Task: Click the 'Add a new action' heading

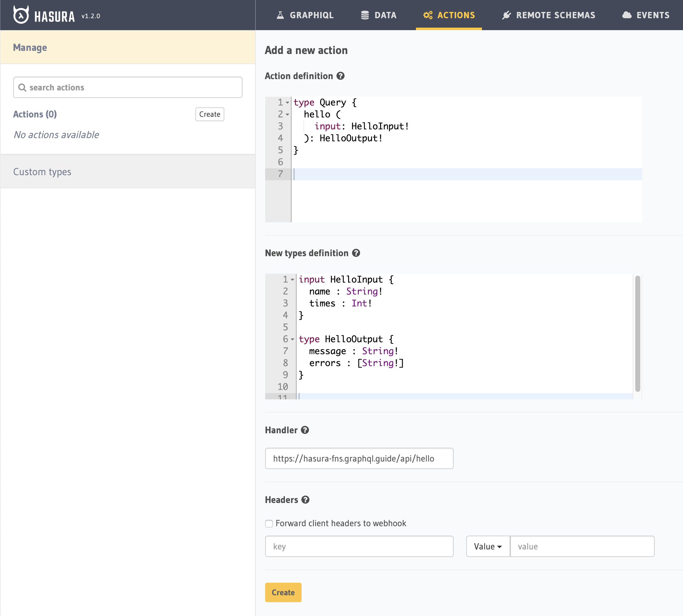Action: pos(306,50)
